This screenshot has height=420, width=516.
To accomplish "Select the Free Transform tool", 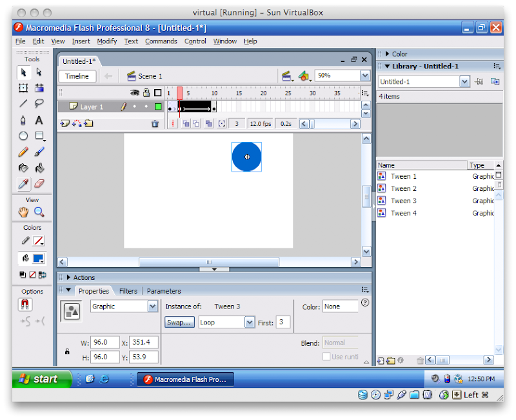I will (23, 88).
